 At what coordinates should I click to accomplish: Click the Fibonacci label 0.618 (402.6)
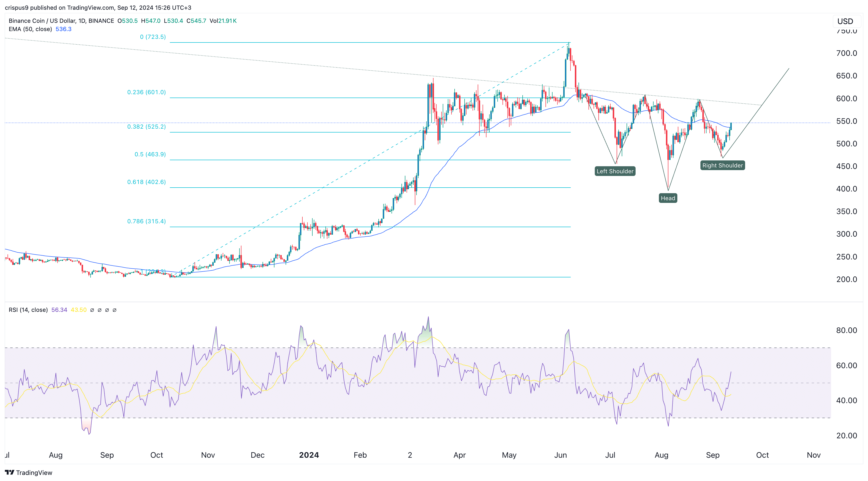pyautogui.click(x=147, y=182)
